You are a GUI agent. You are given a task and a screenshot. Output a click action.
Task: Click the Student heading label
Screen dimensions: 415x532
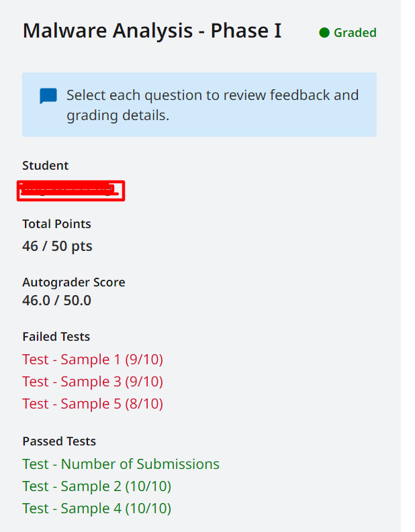[x=46, y=166]
